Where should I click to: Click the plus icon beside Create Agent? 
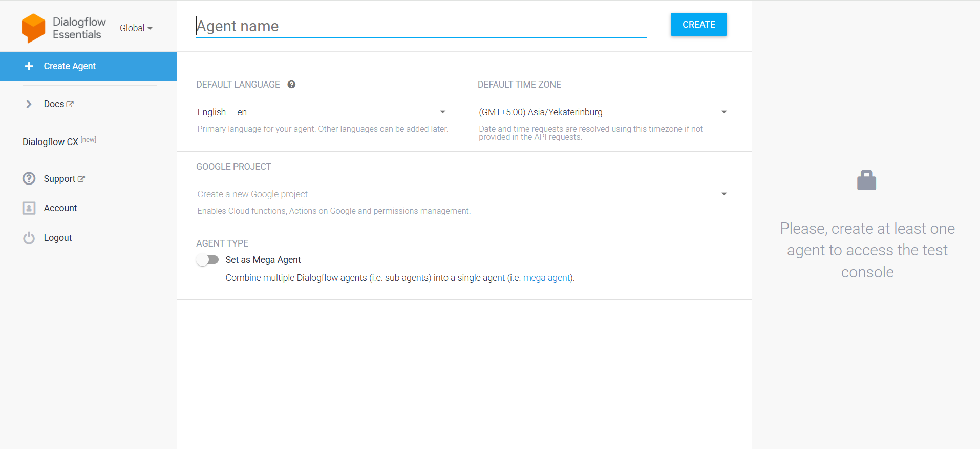(x=29, y=66)
